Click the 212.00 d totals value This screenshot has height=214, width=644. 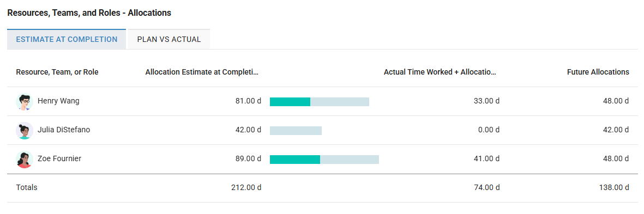pyautogui.click(x=246, y=188)
